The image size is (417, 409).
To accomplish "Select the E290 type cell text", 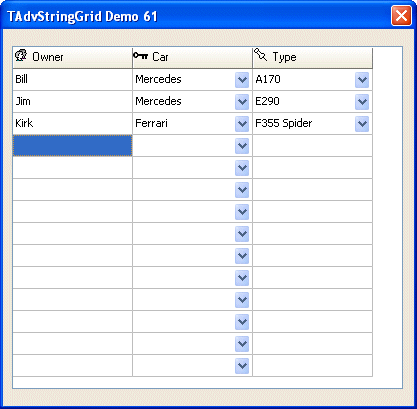I will 267,101.
